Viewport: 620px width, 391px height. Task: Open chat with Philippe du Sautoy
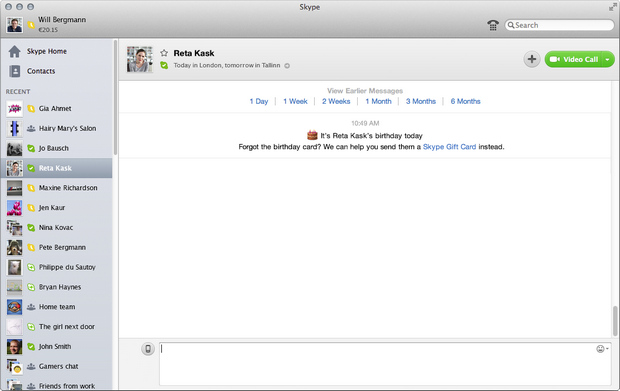click(56, 267)
